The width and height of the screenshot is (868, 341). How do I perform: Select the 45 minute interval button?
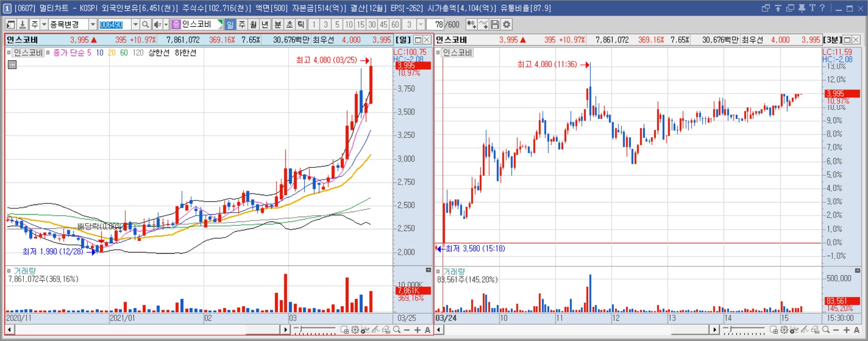pyautogui.click(x=384, y=24)
